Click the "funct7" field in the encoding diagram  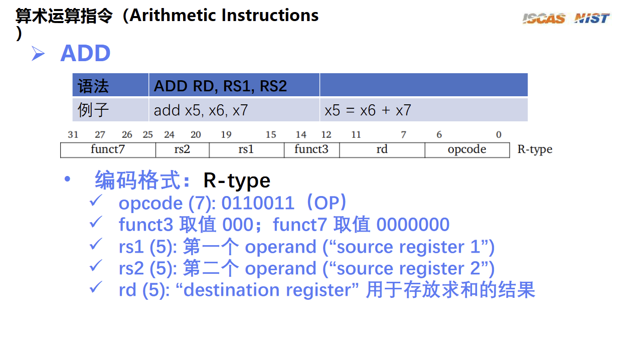[x=108, y=150]
